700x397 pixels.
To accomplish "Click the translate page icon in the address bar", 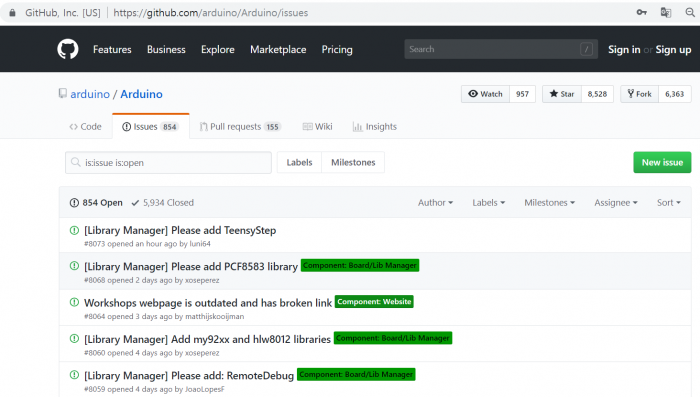I will pos(666,13).
